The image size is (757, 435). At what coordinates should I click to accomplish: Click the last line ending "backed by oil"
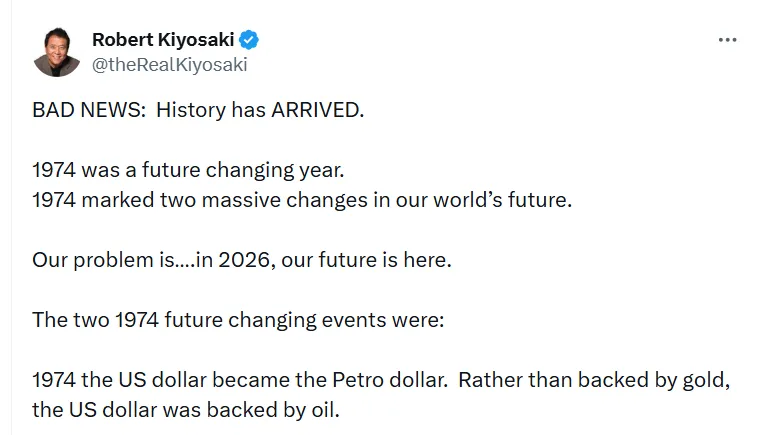185,410
